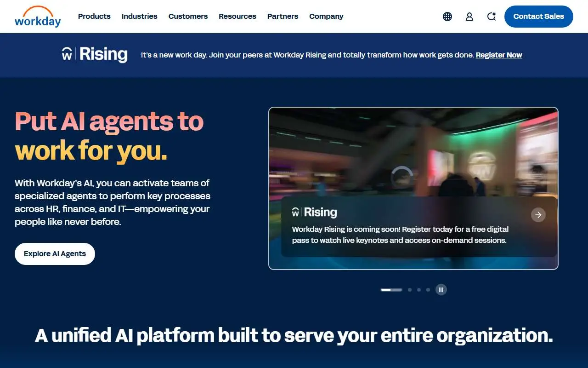
Task: Open the user account icon
Action: [x=469, y=17]
